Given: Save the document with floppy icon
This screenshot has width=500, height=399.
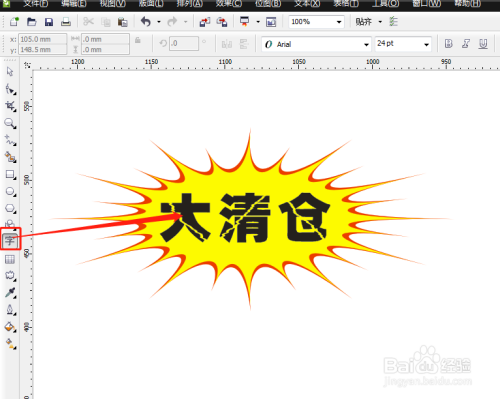Looking at the screenshot, I should click(x=49, y=22).
